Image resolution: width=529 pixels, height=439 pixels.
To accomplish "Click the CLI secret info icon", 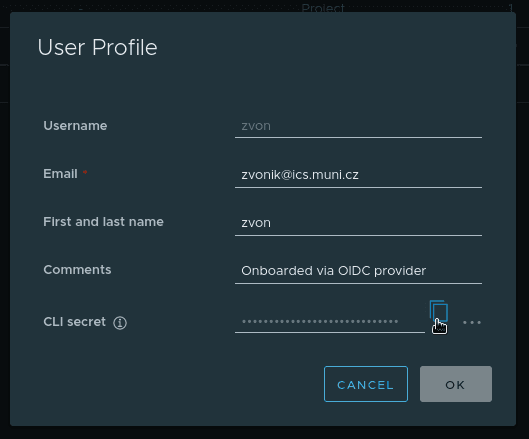I will (x=120, y=323).
